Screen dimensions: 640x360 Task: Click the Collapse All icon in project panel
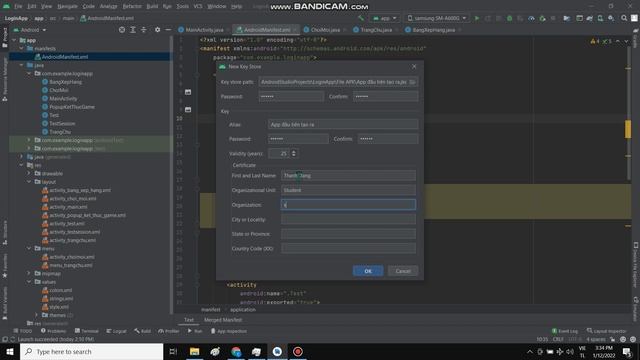144,30
